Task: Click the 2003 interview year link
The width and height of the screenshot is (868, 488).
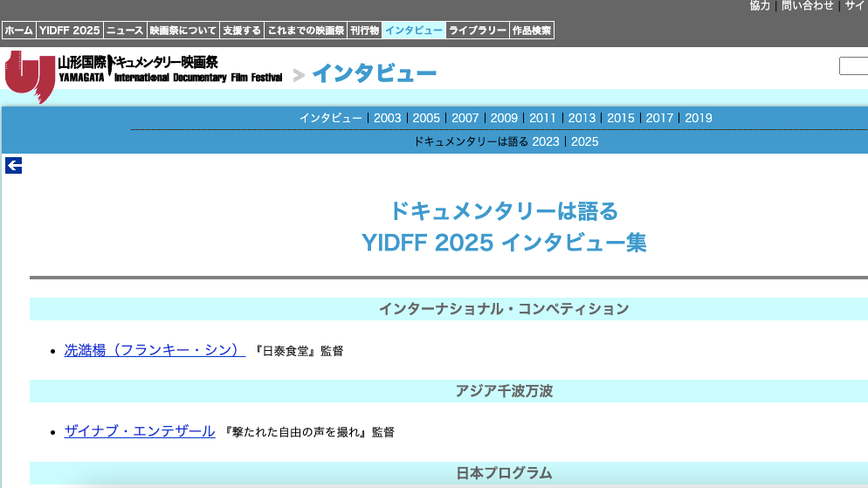Action: (388, 118)
